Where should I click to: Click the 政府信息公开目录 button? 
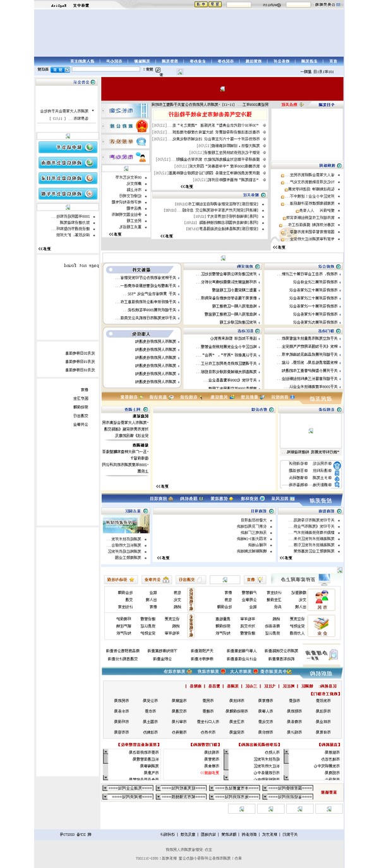click(x=67, y=178)
